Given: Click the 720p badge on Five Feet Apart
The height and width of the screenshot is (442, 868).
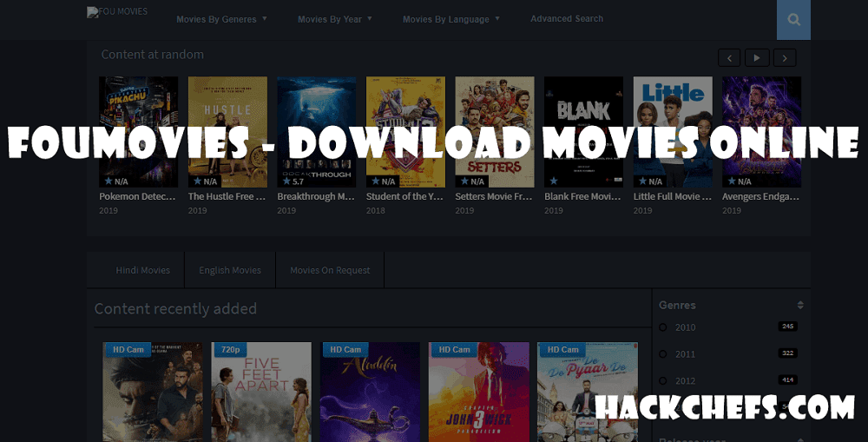Looking at the screenshot, I should pos(230,349).
